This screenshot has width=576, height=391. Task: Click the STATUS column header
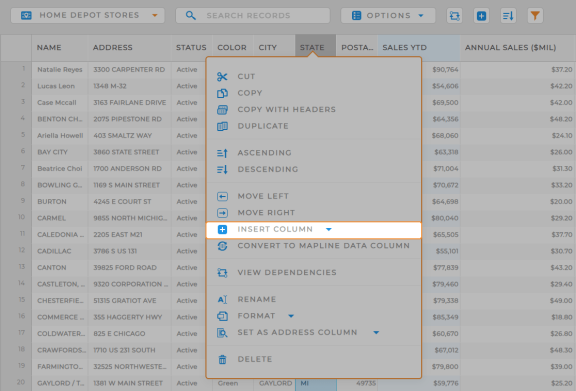[191, 48]
